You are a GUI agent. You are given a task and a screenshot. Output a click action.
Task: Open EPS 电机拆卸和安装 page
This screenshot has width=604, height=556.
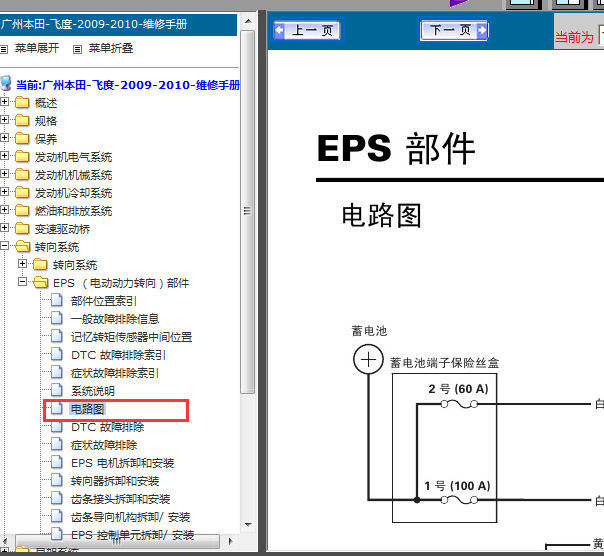(x=122, y=463)
